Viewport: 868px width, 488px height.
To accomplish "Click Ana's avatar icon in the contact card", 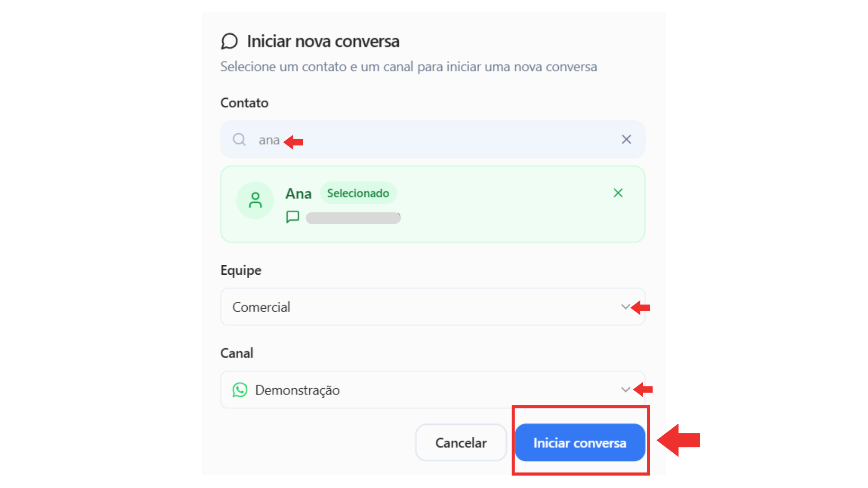I will click(255, 200).
